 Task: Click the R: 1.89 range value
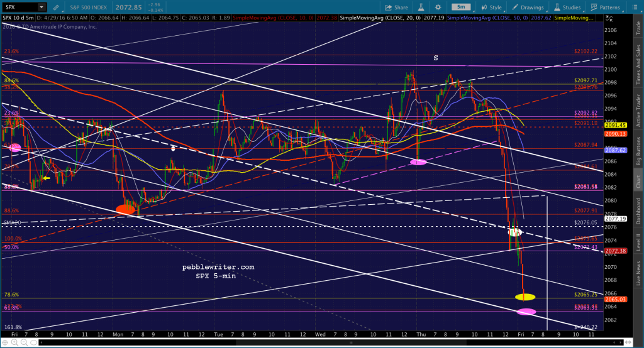coord(222,18)
